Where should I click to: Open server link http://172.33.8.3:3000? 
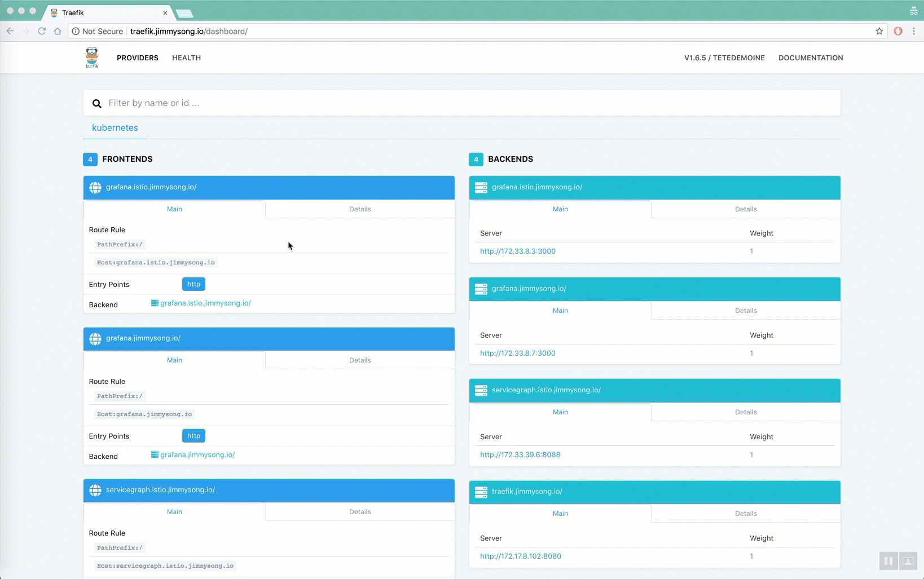tap(517, 251)
